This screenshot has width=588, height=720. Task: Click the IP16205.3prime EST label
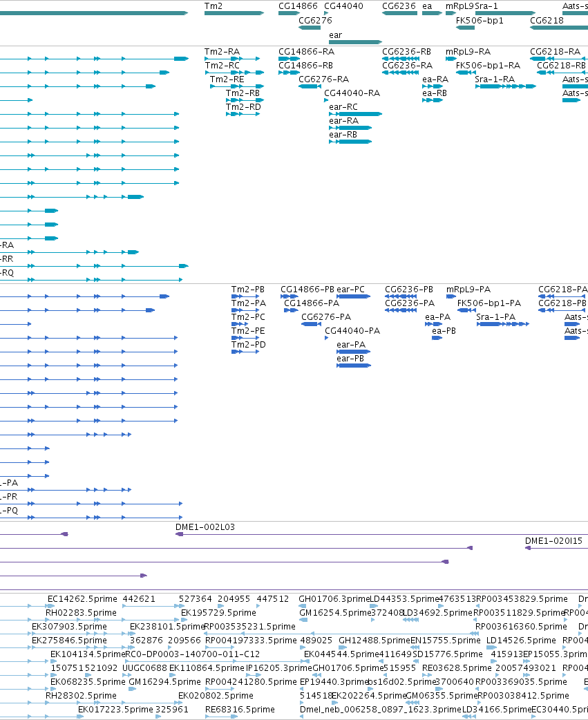pos(278,667)
